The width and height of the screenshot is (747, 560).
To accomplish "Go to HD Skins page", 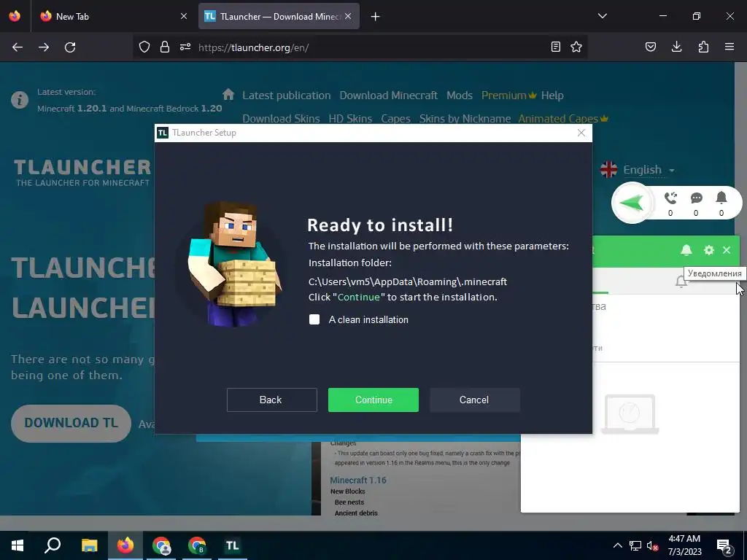I will tap(350, 119).
